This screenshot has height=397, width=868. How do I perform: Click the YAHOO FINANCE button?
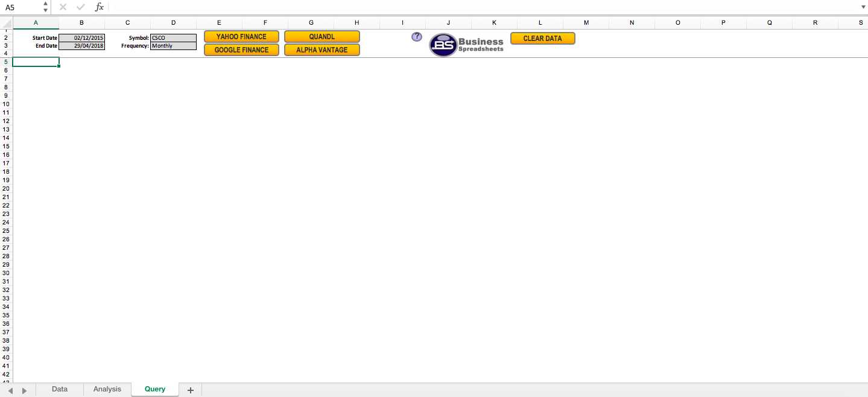click(x=241, y=37)
